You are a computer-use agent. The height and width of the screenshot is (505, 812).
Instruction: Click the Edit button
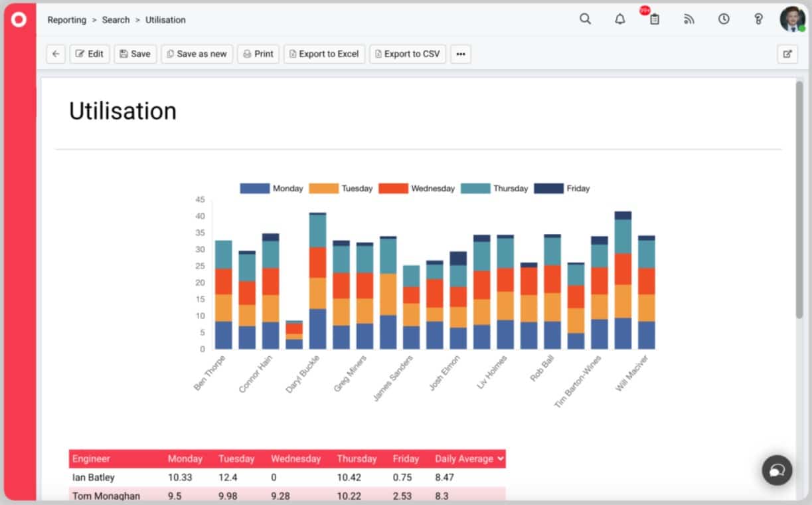point(90,54)
